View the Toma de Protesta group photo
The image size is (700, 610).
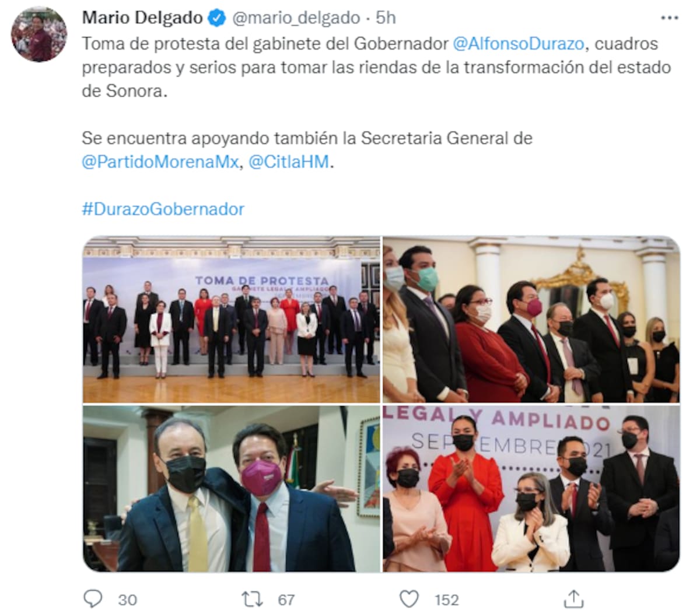click(232, 320)
